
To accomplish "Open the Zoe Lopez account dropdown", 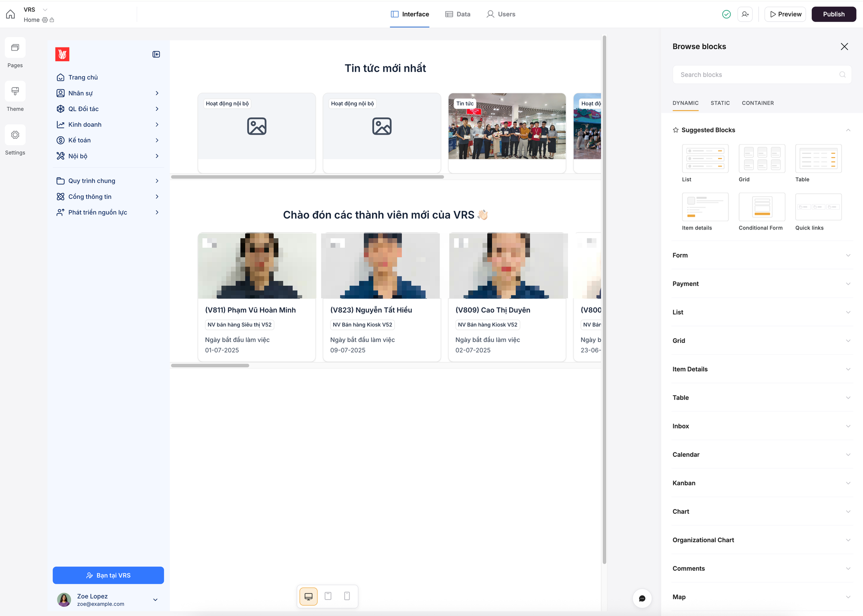I will tap(108, 600).
